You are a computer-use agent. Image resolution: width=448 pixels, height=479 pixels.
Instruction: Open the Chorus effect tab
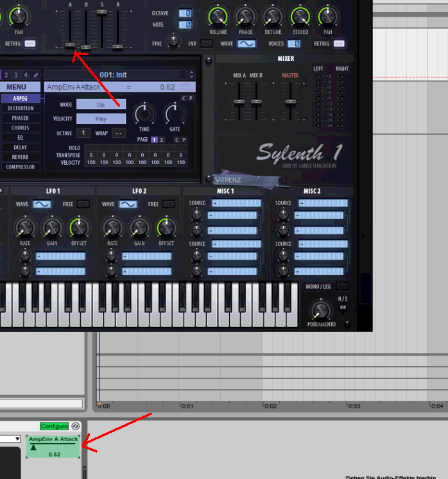tap(20, 128)
